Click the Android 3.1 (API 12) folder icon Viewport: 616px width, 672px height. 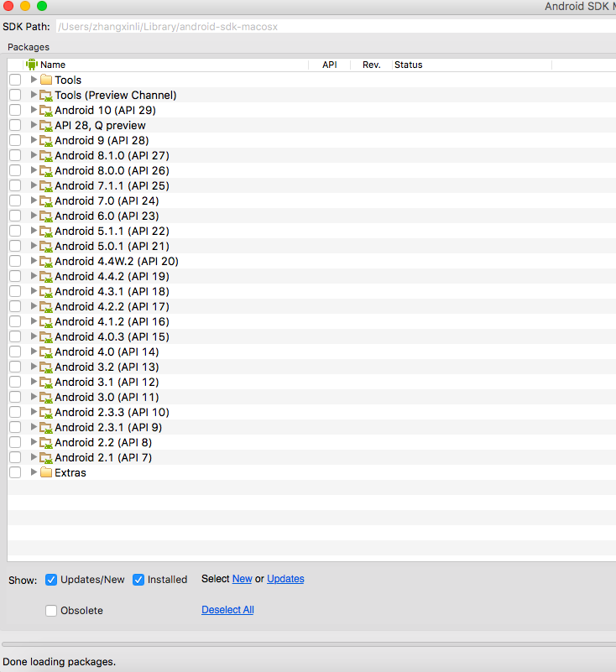pos(46,382)
